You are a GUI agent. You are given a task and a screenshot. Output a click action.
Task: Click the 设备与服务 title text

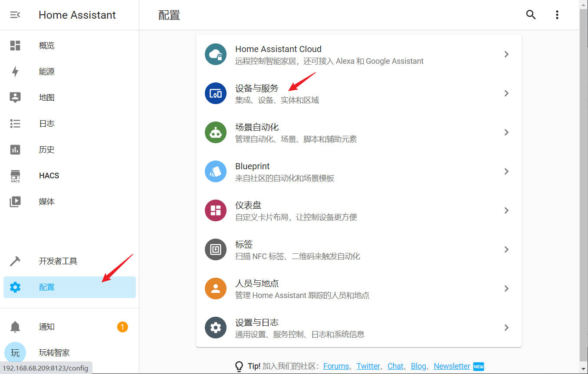click(x=257, y=88)
